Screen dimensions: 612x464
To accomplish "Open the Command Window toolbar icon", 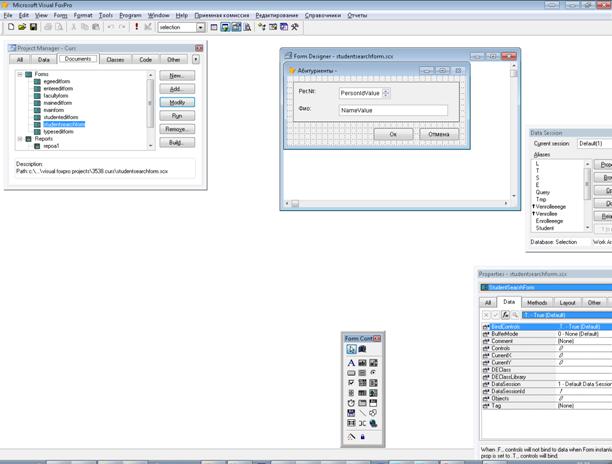I will (x=214, y=27).
